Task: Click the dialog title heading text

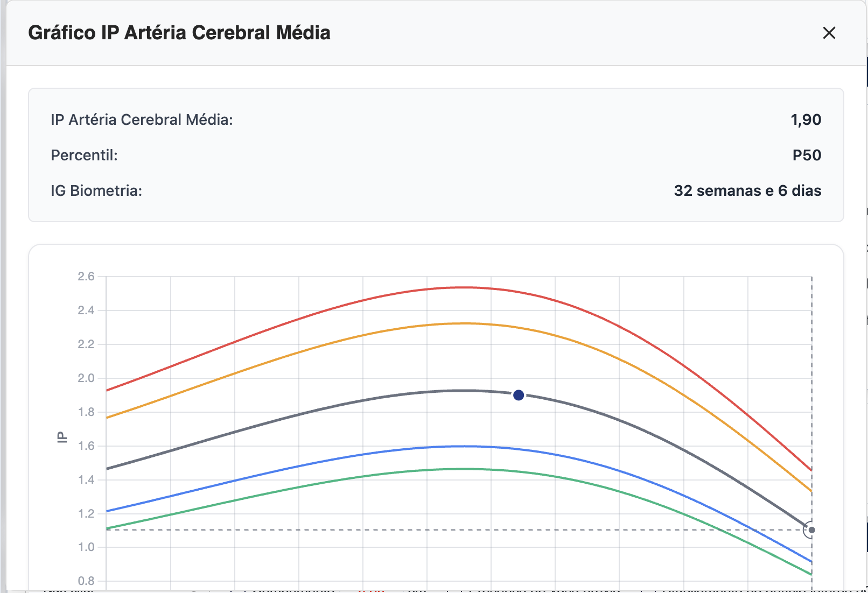Action: click(179, 33)
